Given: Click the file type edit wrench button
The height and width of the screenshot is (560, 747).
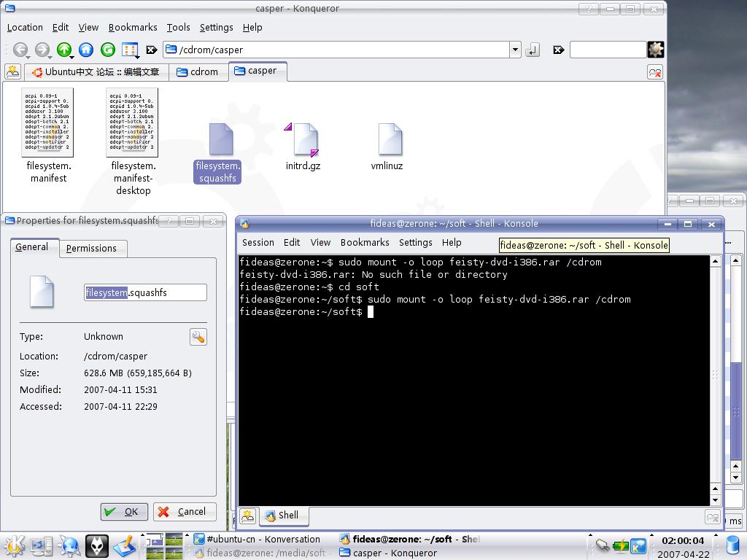Looking at the screenshot, I should pyautogui.click(x=198, y=337).
